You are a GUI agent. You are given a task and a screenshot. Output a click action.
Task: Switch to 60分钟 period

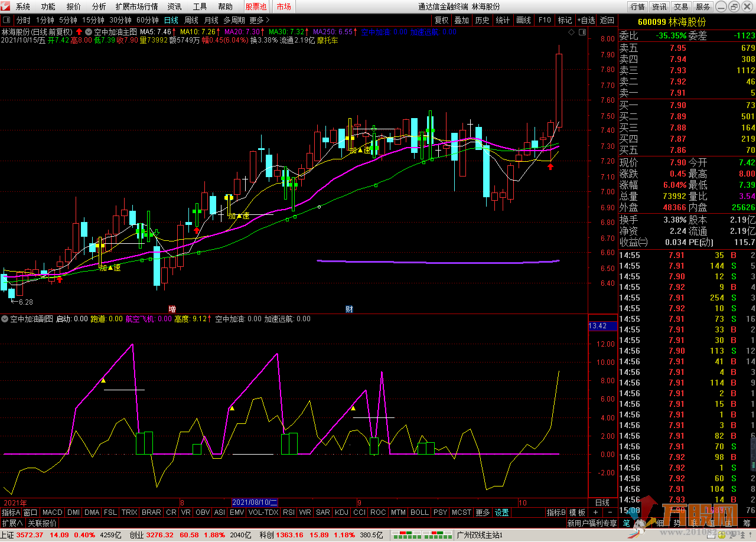click(x=148, y=20)
